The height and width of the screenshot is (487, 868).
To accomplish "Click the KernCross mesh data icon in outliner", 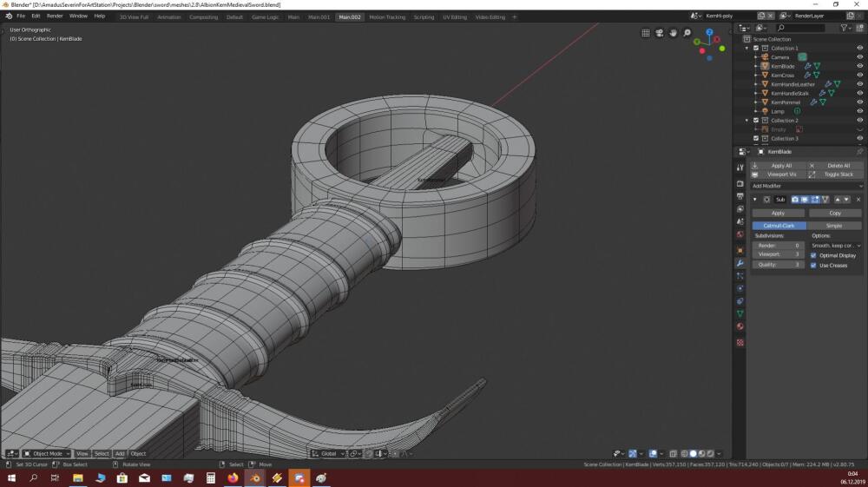I will 817,76.
